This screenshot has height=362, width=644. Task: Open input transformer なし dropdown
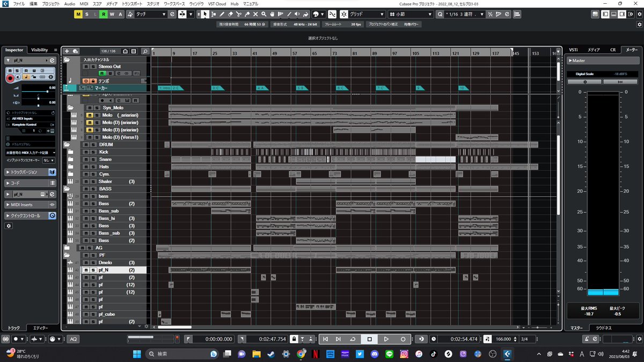49,160
